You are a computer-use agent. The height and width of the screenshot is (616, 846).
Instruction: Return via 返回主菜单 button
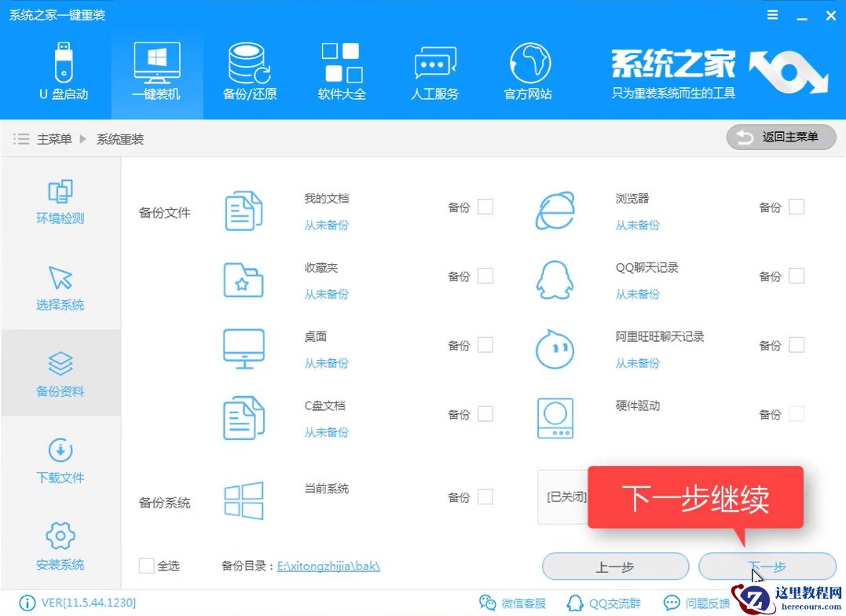click(781, 137)
